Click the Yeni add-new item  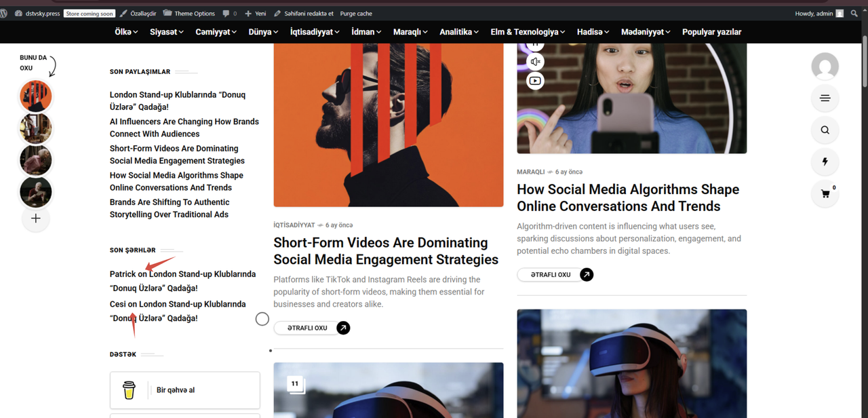pos(256,14)
